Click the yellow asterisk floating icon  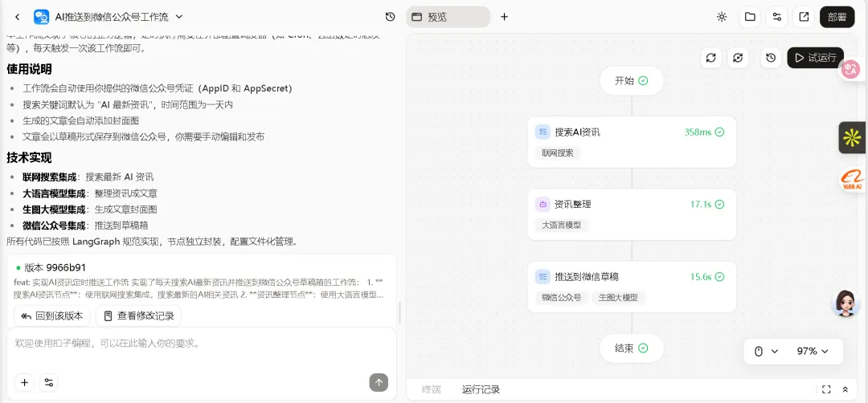[x=852, y=137]
